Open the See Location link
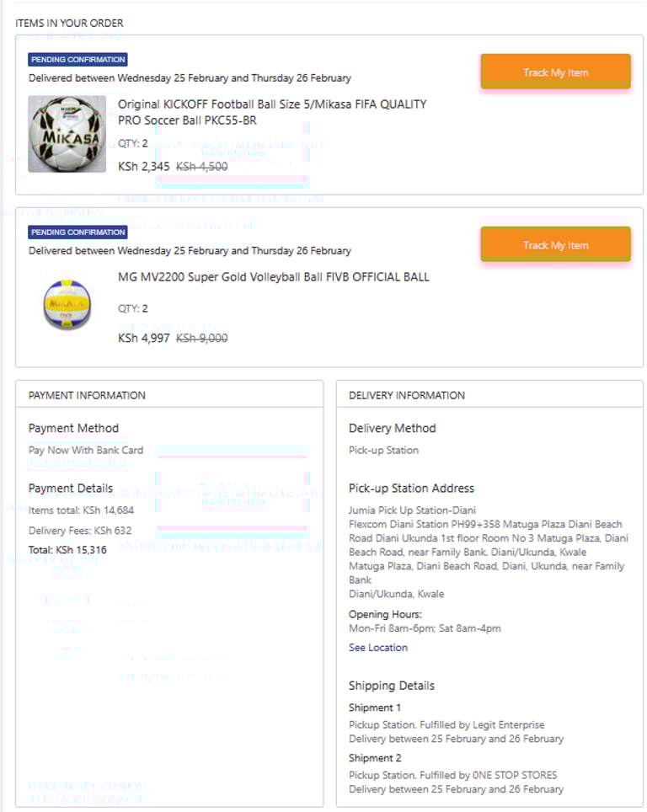 click(x=378, y=647)
